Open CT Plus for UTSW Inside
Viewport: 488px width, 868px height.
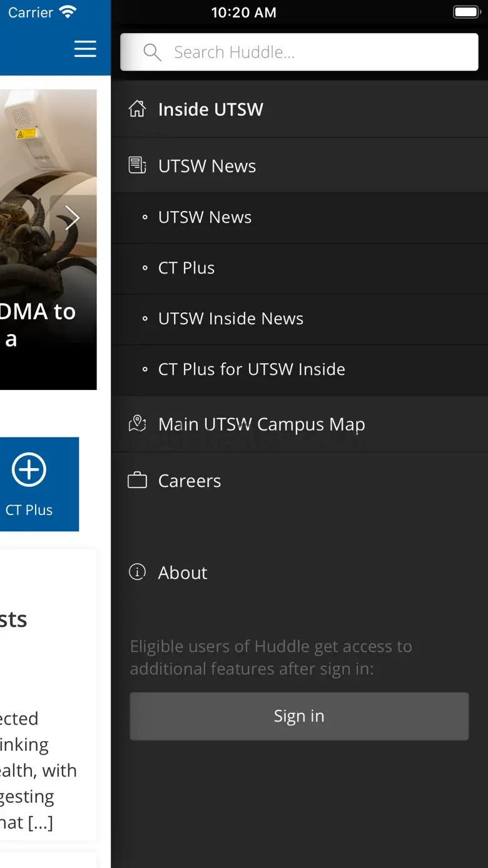point(299,369)
